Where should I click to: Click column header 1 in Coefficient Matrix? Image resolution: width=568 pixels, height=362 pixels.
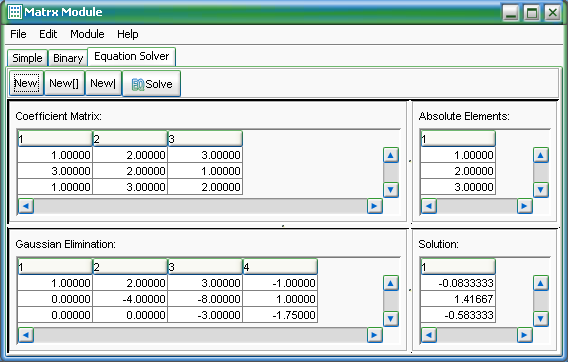tap(55, 139)
